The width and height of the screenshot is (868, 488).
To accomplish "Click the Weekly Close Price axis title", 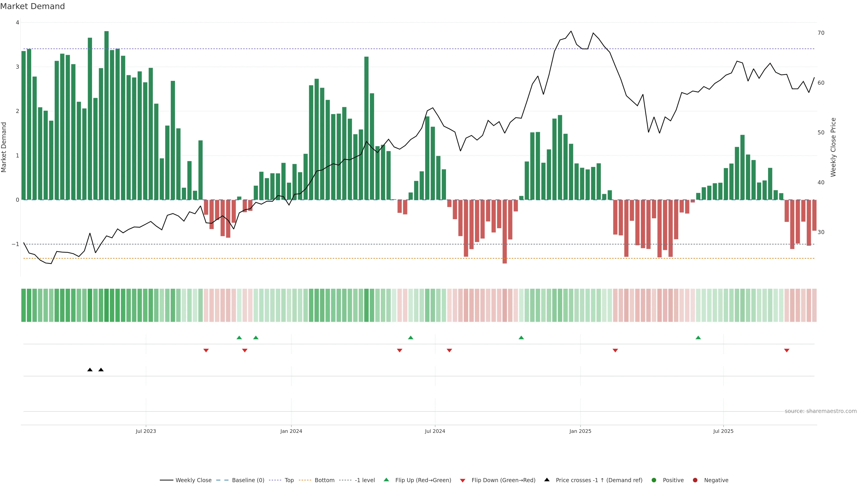I will (x=833, y=147).
